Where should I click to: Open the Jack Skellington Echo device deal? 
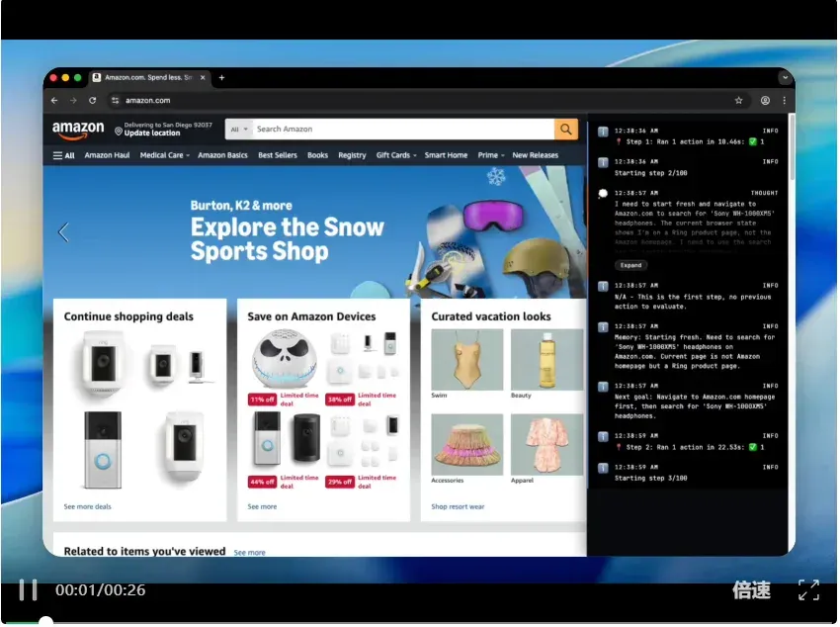click(285, 359)
